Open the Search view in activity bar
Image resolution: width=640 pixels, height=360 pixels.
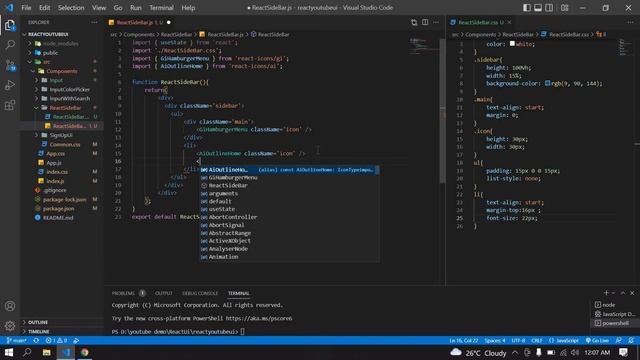coord(10,44)
